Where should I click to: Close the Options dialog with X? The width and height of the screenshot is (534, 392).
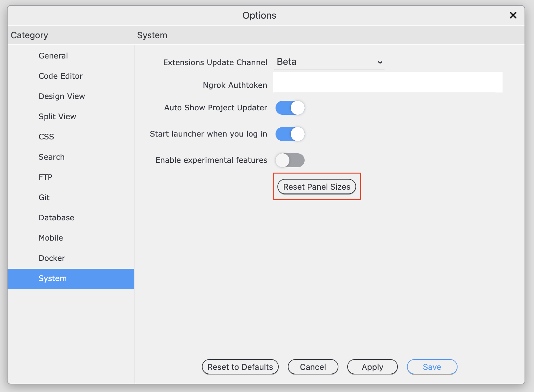coord(513,15)
